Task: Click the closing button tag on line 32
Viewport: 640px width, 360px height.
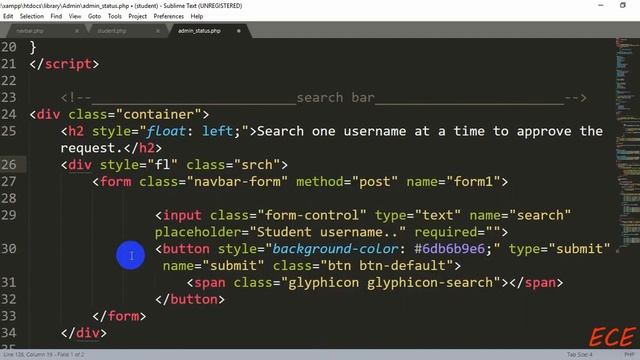Action: pos(190,300)
